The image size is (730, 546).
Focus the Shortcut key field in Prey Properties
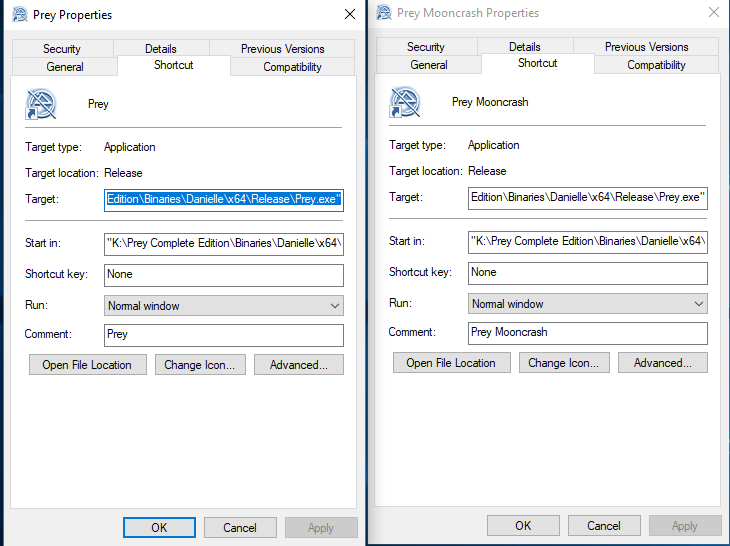point(224,275)
